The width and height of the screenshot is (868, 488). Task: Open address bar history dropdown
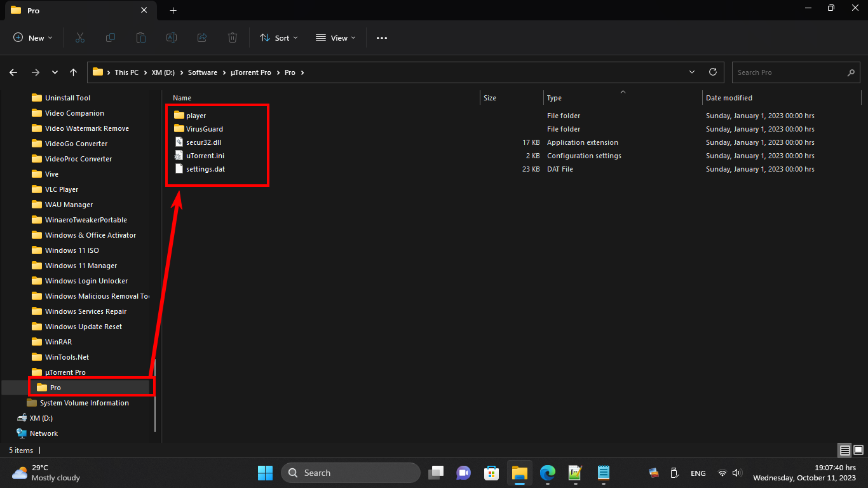click(692, 72)
